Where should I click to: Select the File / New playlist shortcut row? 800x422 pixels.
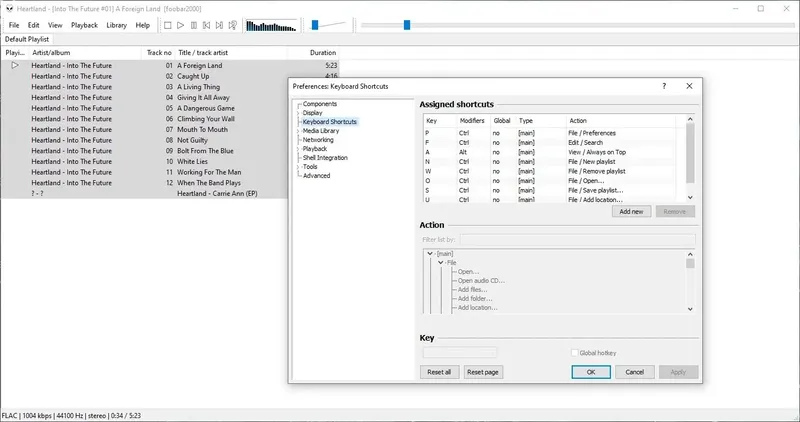tap(549, 161)
